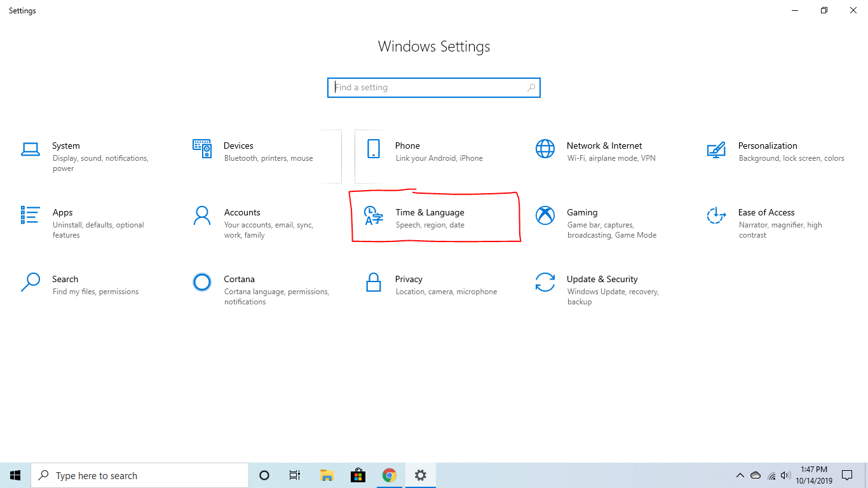Click 'Cortana language, permissions, notifications' text
This screenshot has width=868, height=488.
coord(276,297)
